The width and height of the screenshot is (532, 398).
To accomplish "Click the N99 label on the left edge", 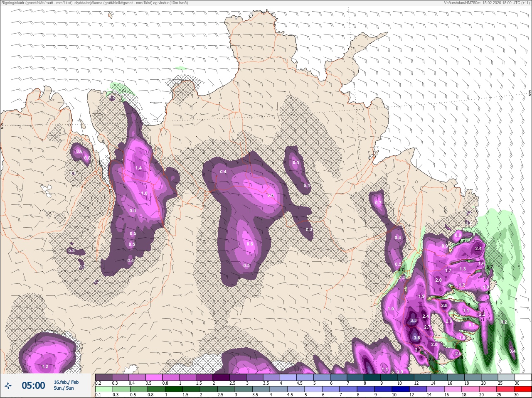I will (x=2, y=125).
